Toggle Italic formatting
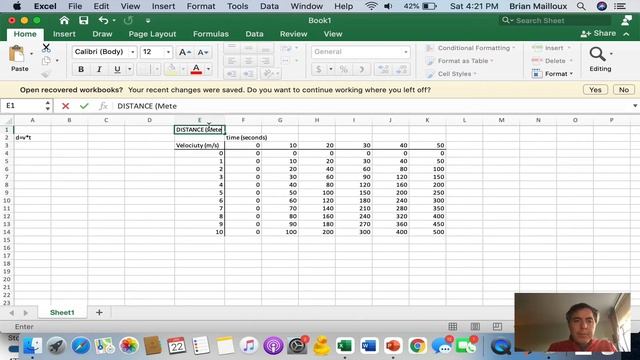This screenshot has width=640, height=360. pyautogui.click(x=99, y=69)
